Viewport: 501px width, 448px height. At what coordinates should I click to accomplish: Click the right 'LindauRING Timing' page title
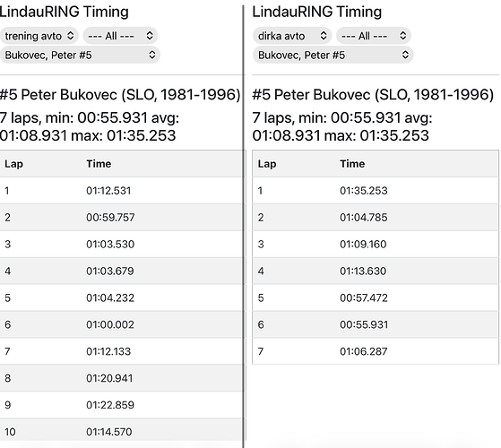317,13
